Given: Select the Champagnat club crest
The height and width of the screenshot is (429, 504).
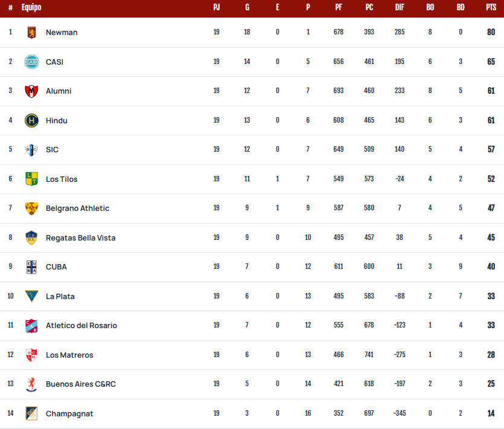Looking at the screenshot, I should click(31, 413).
